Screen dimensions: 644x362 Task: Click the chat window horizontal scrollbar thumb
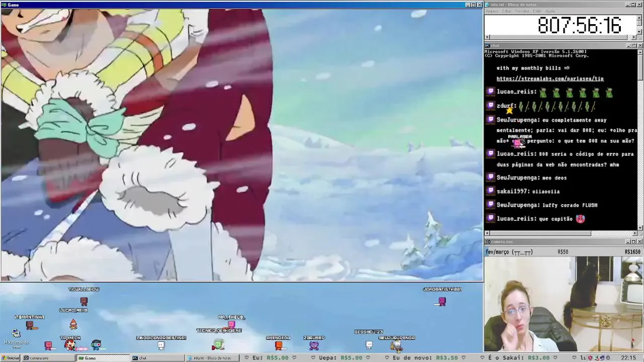click(541, 233)
